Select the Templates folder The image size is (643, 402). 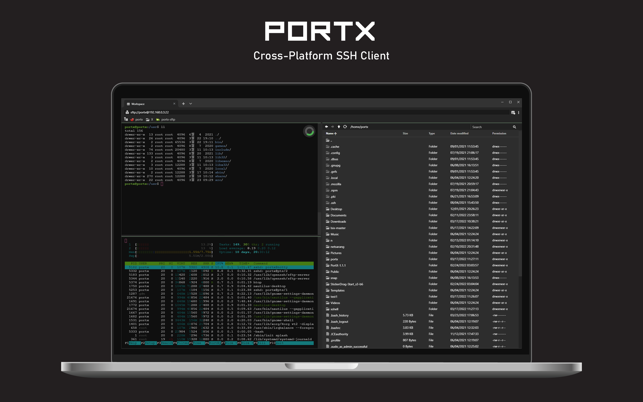421,290
